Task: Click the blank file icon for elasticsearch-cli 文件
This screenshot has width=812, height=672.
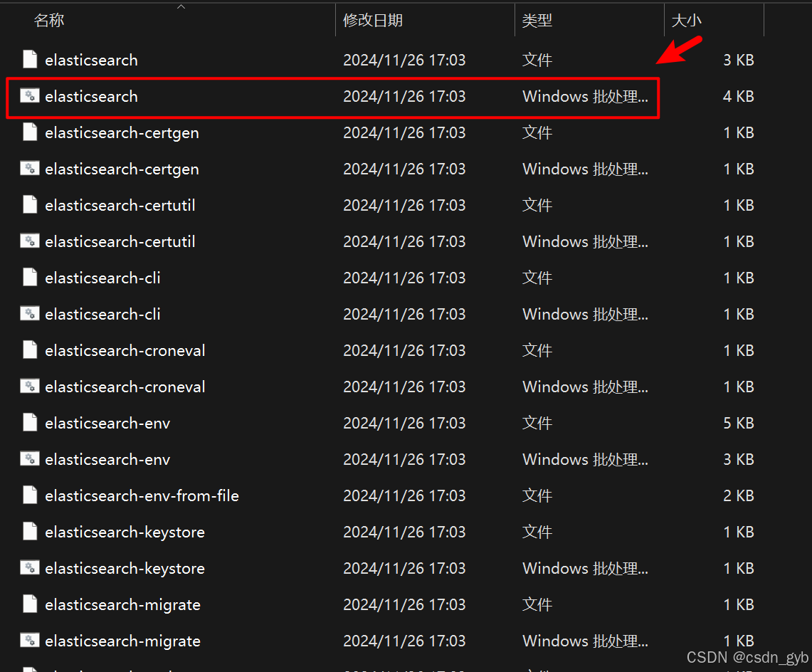Action: pyautogui.click(x=30, y=277)
